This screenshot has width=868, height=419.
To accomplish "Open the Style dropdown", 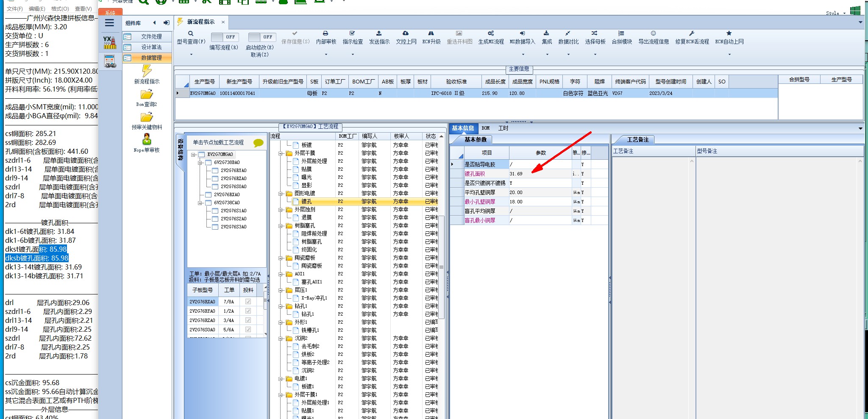I will [844, 13].
